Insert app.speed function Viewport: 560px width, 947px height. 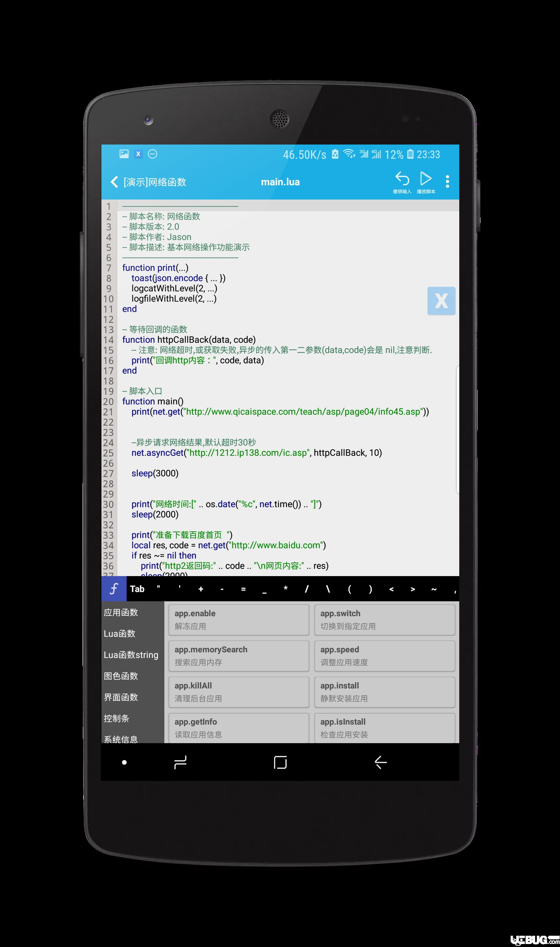(384, 656)
